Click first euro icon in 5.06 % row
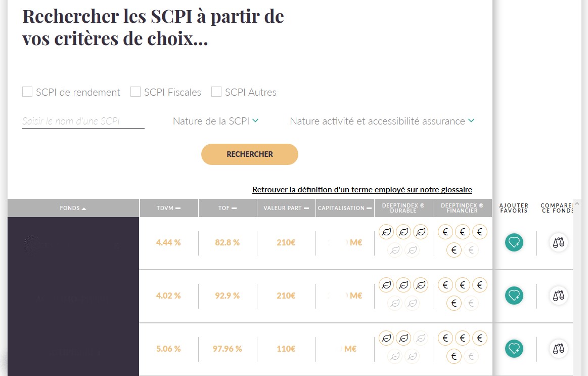The width and height of the screenshot is (588, 376). point(445,338)
